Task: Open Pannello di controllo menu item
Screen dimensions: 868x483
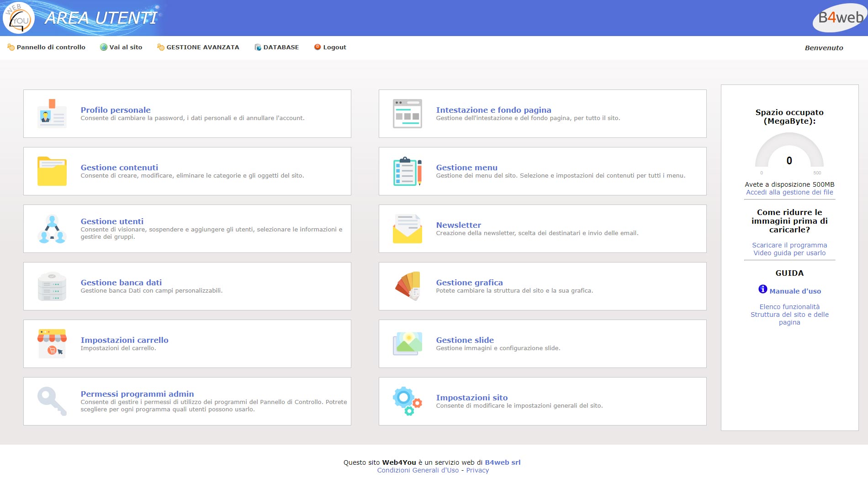Action: pos(51,47)
